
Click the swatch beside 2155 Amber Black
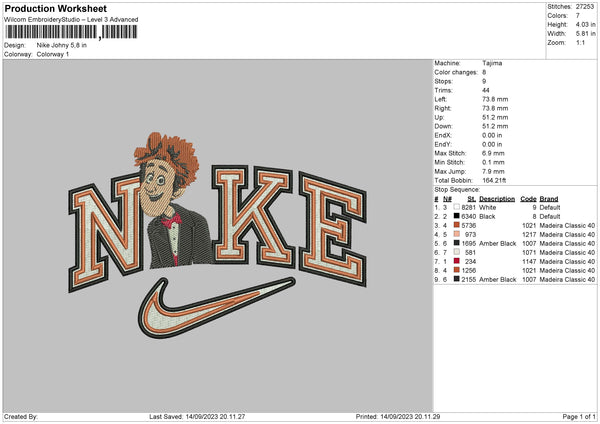[x=456, y=279]
